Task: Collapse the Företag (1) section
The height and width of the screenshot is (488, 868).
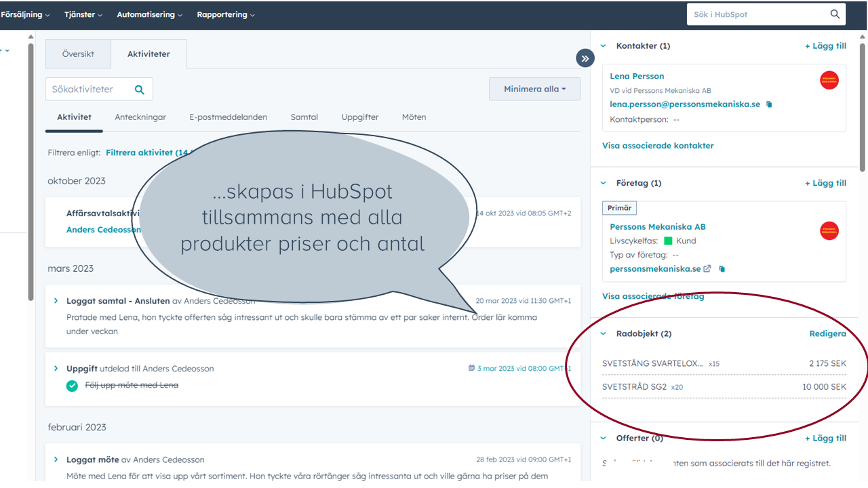Action: point(604,183)
